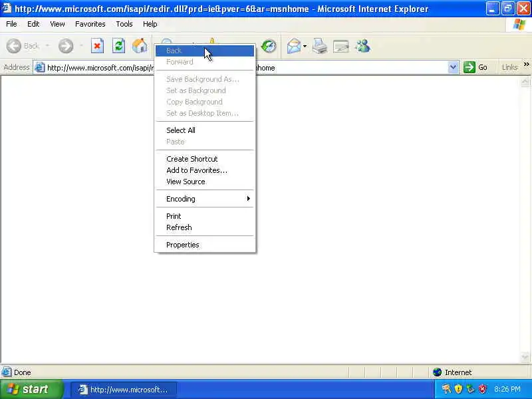Open the Mail envelope icon
This screenshot has height=399, width=532.
coord(294,46)
